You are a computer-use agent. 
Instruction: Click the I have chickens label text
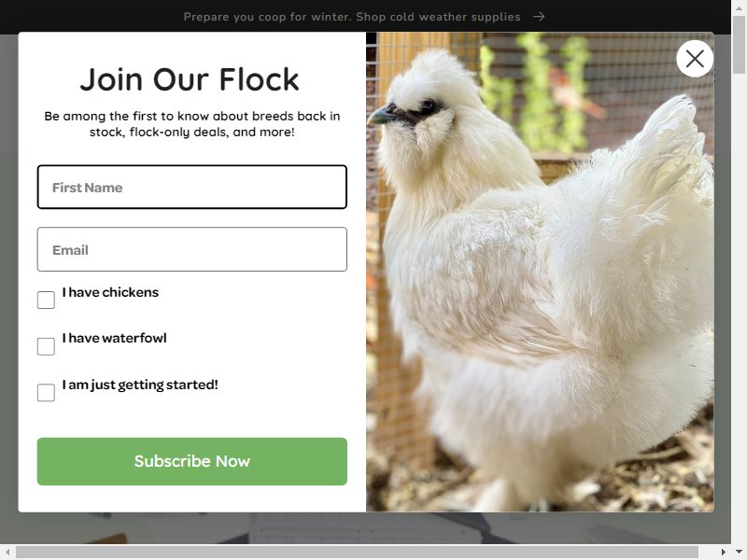click(x=110, y=292)
